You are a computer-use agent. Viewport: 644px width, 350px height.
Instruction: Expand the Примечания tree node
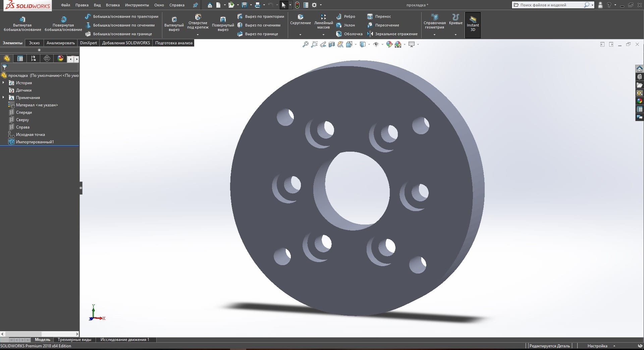point(4,97)
